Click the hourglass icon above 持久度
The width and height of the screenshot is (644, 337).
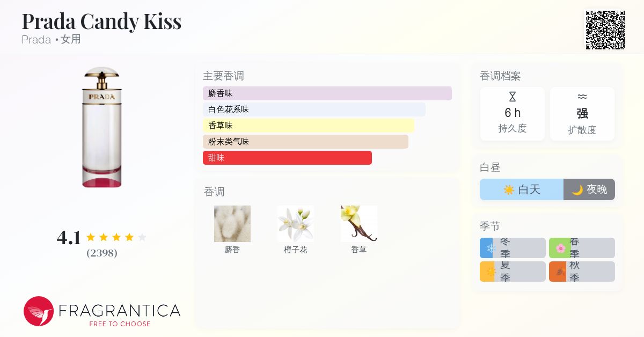(x=513, y=97)
